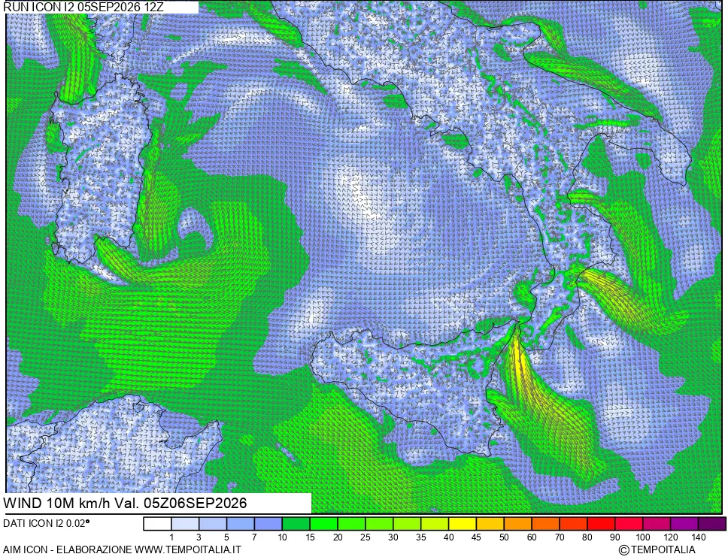Click the red swatch between 80 and 90
Viewport: 728px width, 560px height.
pos(601,524)
